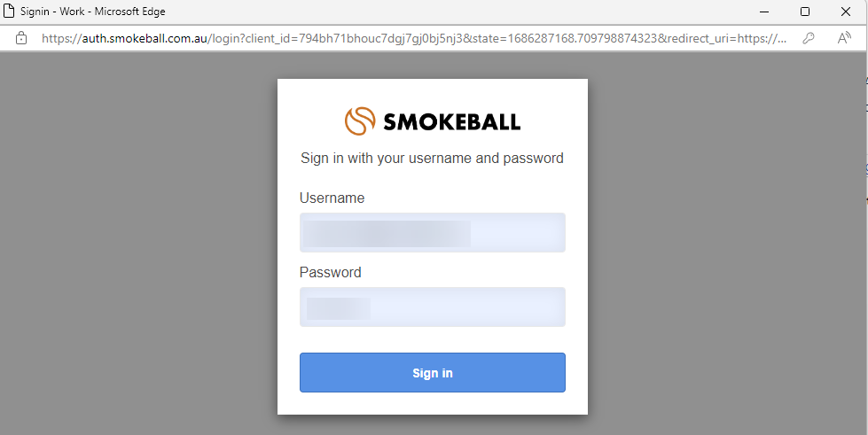Activate the Read aloud icon

point(844,38)
